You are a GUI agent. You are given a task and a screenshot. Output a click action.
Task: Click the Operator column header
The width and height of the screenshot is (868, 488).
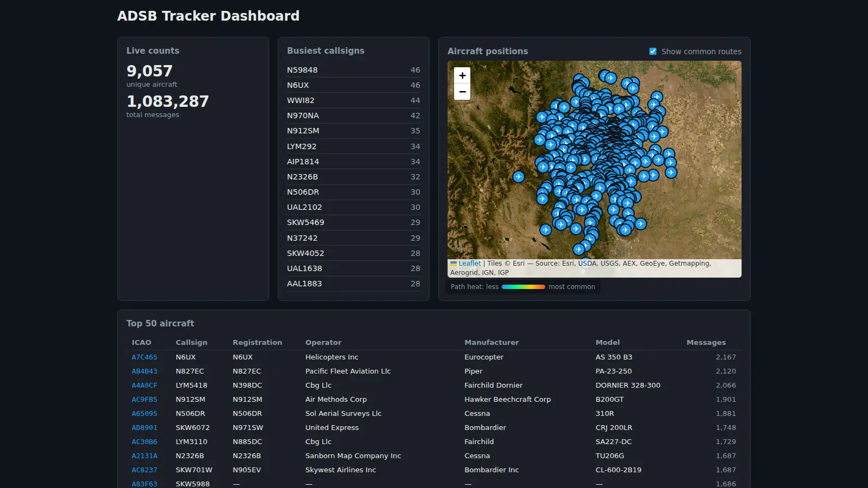[x=323, y=343]
